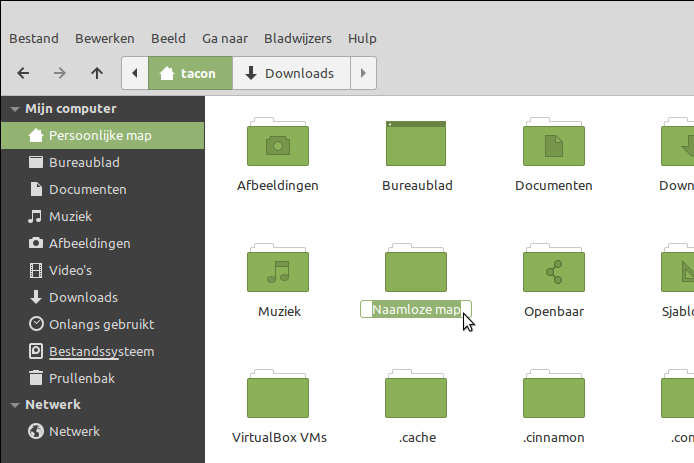Select Bestandssysteem in the sidebar

[101, 351]
